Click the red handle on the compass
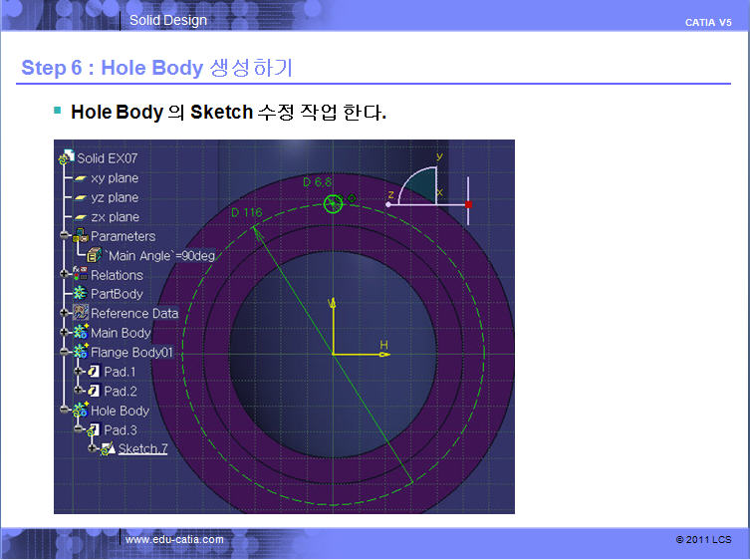 (x=468, y=204)
